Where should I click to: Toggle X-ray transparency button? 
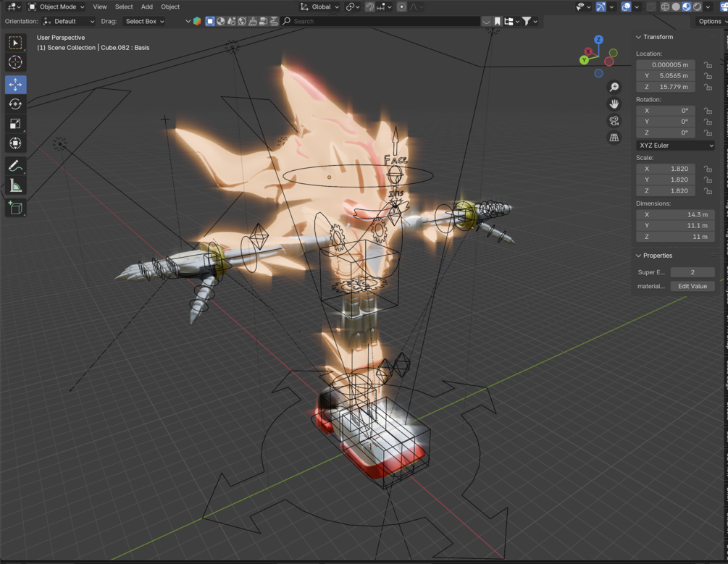pos(651,7)
